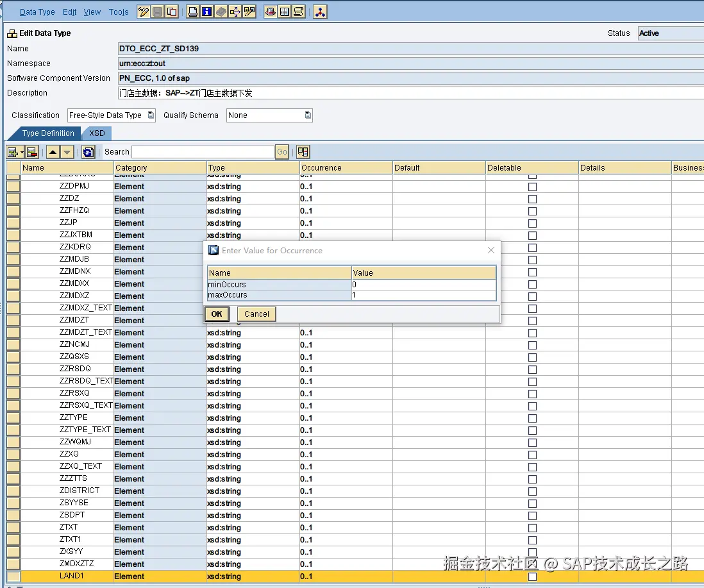Click the Status field showing Active
Screen dimensions: 704x588
pos(671,33)
